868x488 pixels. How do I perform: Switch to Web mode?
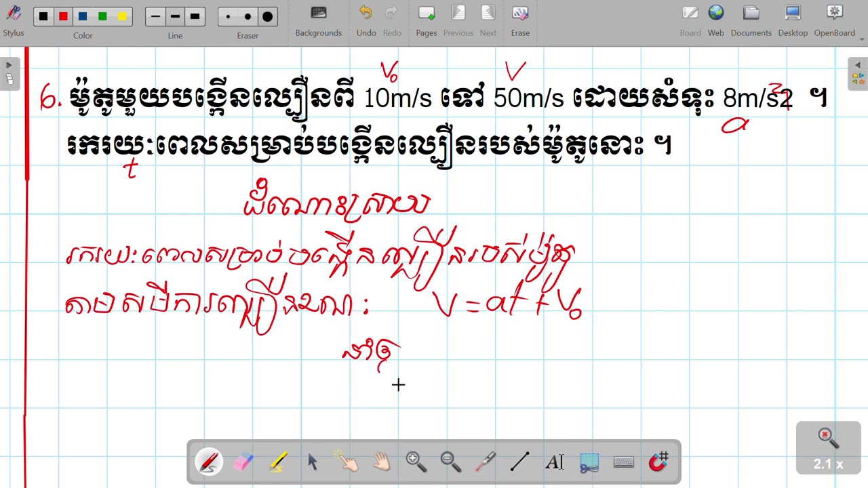716,20
